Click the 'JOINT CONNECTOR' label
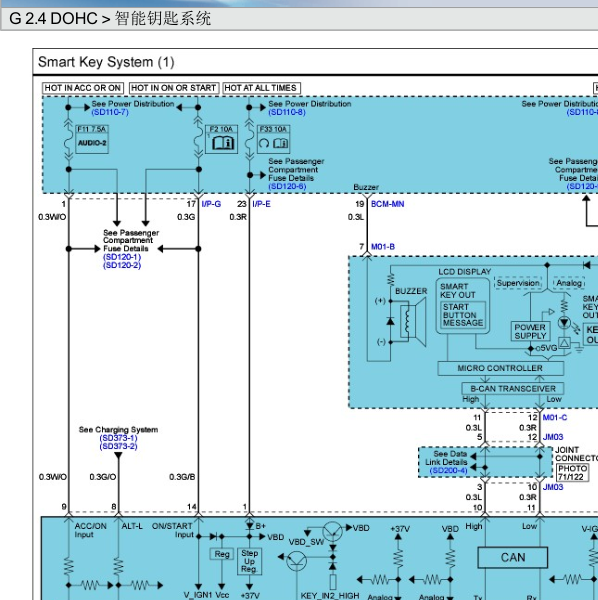 [576, 454]
